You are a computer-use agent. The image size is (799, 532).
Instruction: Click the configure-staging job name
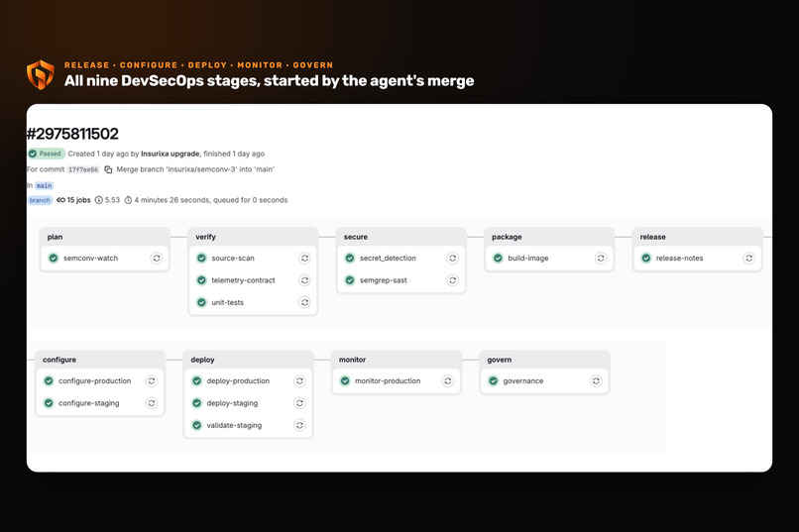click(x=88, y=403)
